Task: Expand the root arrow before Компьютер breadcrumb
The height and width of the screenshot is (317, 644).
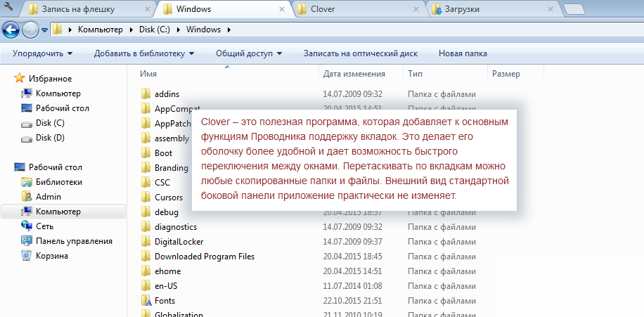Action: tap(70, 30)
